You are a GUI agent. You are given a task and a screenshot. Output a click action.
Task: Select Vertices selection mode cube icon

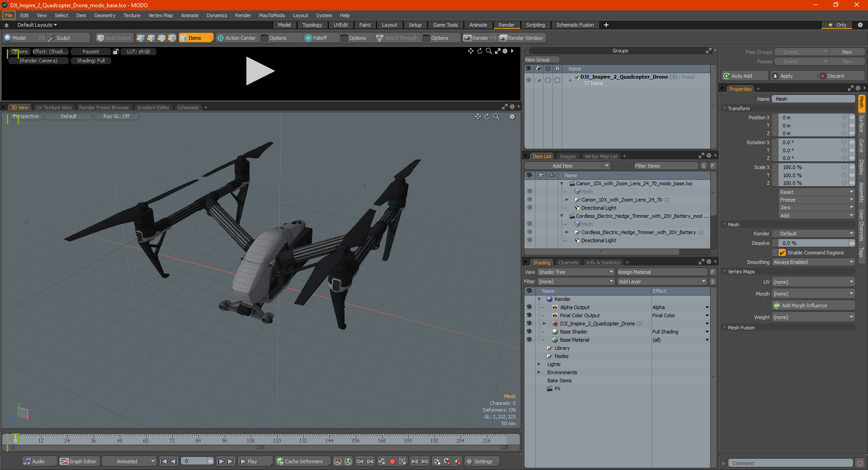(x=141, y=38)
